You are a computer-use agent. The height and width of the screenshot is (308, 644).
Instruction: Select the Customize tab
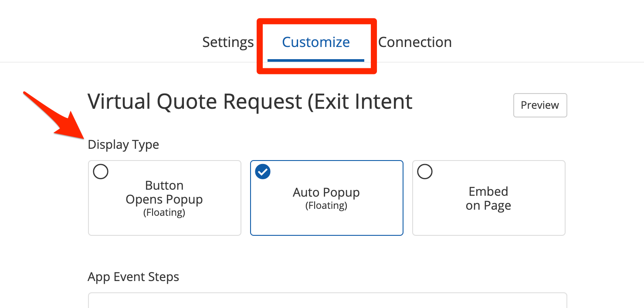(316, 42)
